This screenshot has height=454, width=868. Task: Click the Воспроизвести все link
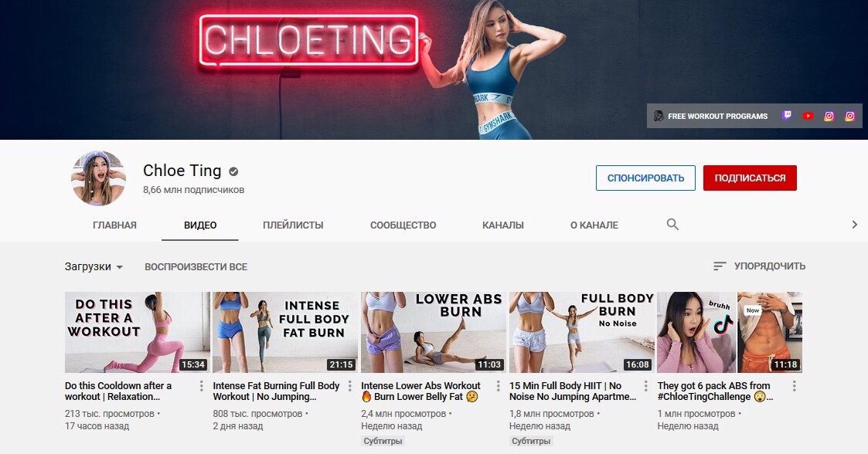coord(196,266)
